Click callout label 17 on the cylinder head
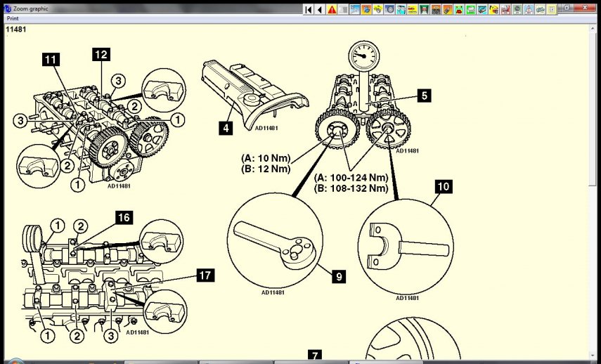The image size is (601, 364). (206, 275)
